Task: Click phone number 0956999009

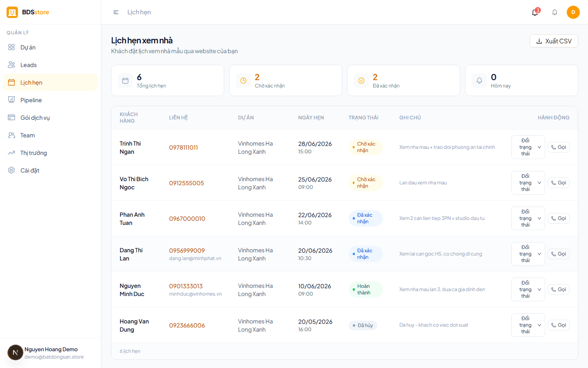Action: coord(187,251)
